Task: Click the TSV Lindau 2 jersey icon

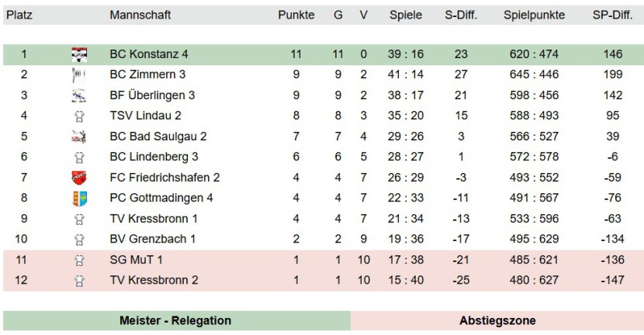Action: coord(79,116)
